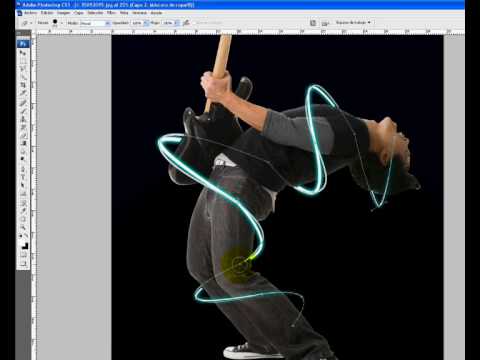Screen dimensions: 480x360
Task: Open the Filtro menu
Action: 111,13
